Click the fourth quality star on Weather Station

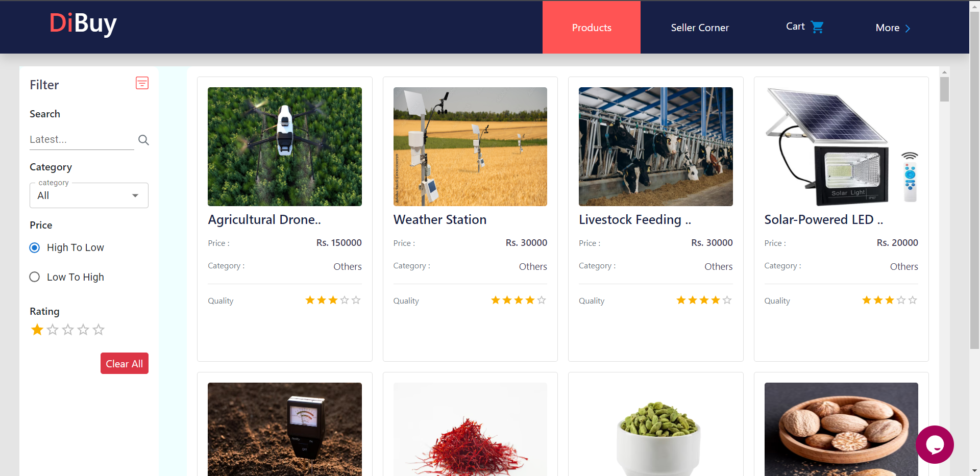point(530,300)
